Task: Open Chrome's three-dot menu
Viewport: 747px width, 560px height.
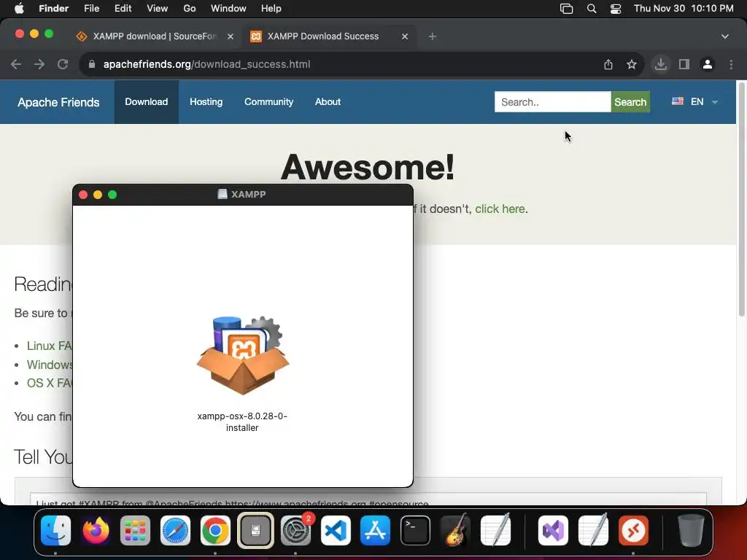Action: [x=731, y=64]
